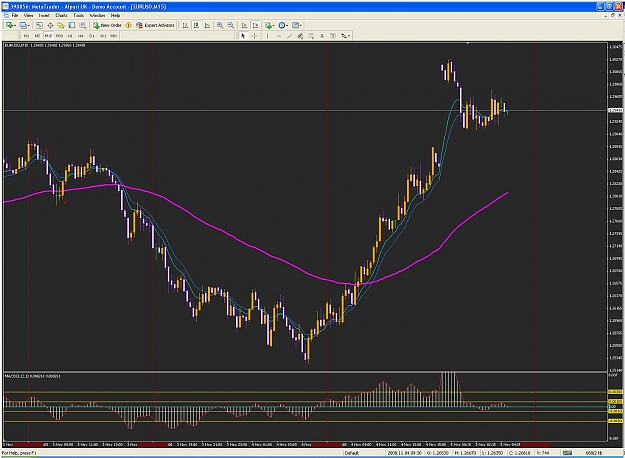Click the C: 1.26610 status value

click(x=519, y=453)
